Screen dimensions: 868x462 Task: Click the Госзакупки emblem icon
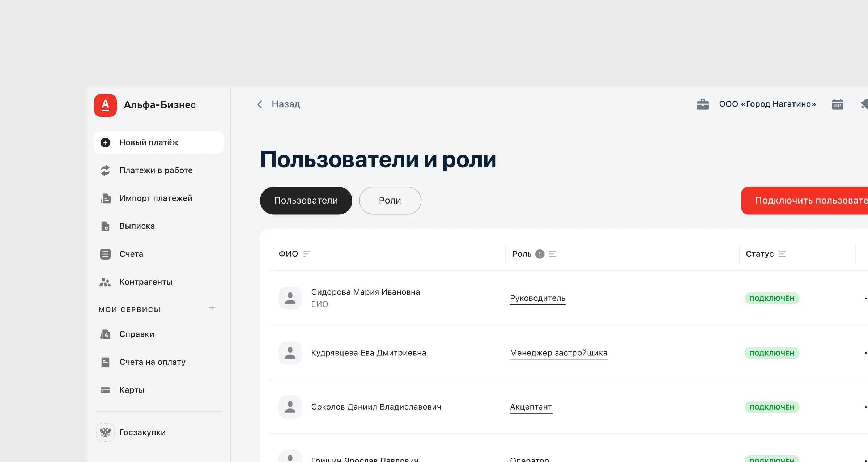coord(105,432)
